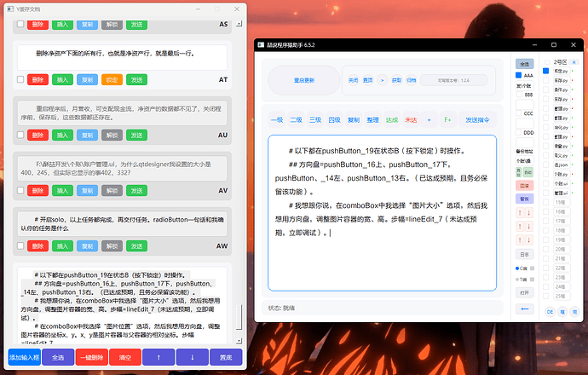Viewport: 588px width, 375px height.
Task: Click inside the main instruction text editor
Action: 382,213
